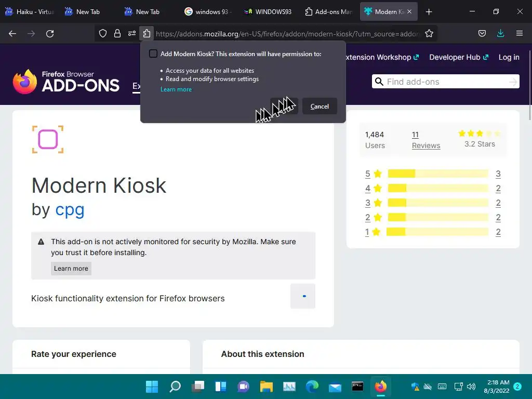
Task: Open Save to Pocket icon
Action: (482, 33)
